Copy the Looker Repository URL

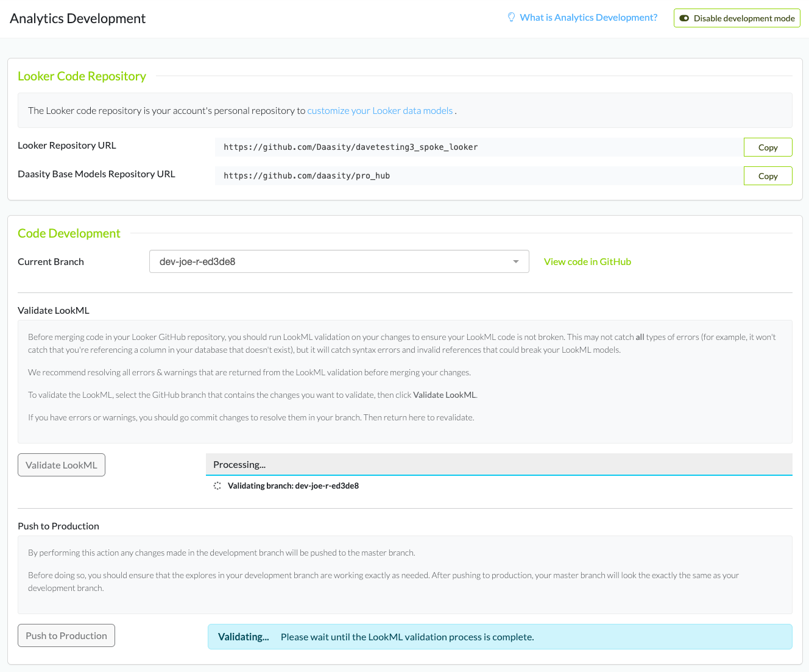coord(768,147)
